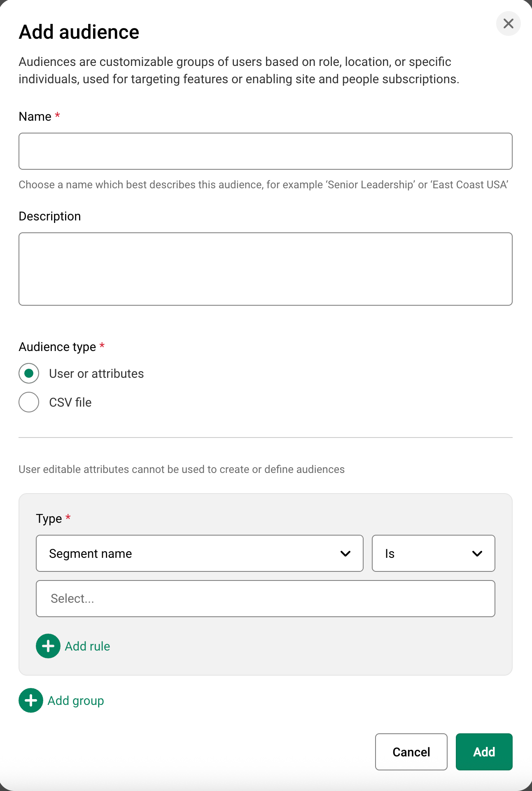
Task: Click the "Add group" link text
Action: pyautogui.click(x=76, y=701)
